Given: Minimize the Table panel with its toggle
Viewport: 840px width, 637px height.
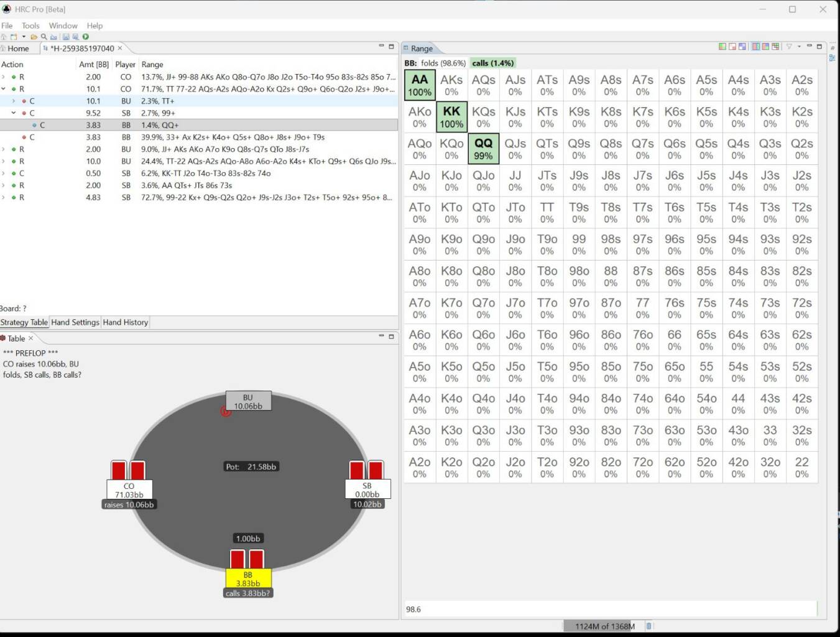Looking at the screenshot, I should coord(381,336).
